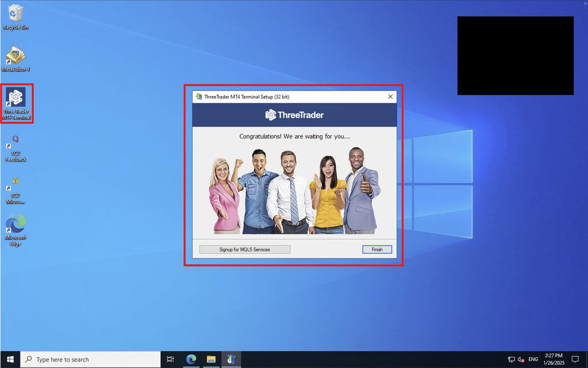Open Task View from the taskbar
The width and height of the screenshot is (588, 368).
(171, 359)
